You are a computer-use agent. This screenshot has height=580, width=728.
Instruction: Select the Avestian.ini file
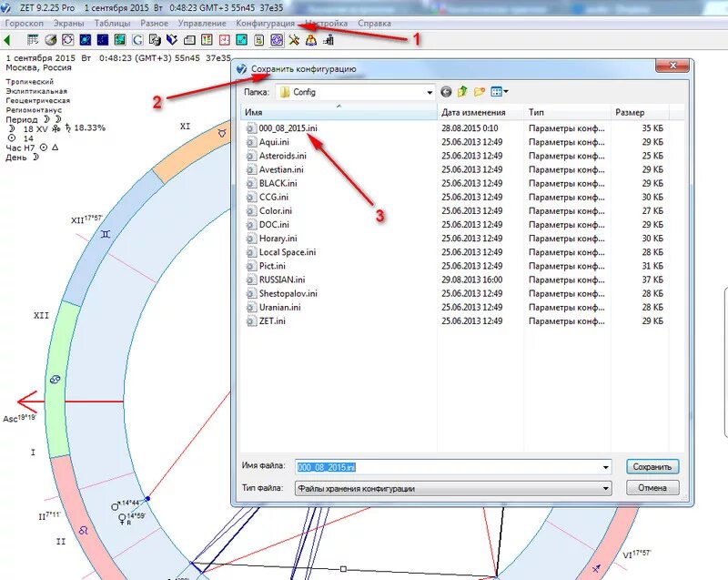click(281, 169)
